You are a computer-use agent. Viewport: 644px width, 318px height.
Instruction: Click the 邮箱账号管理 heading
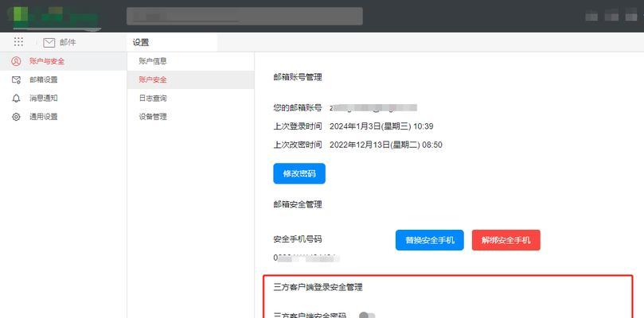pyautogui.click(x=298, y=77)
